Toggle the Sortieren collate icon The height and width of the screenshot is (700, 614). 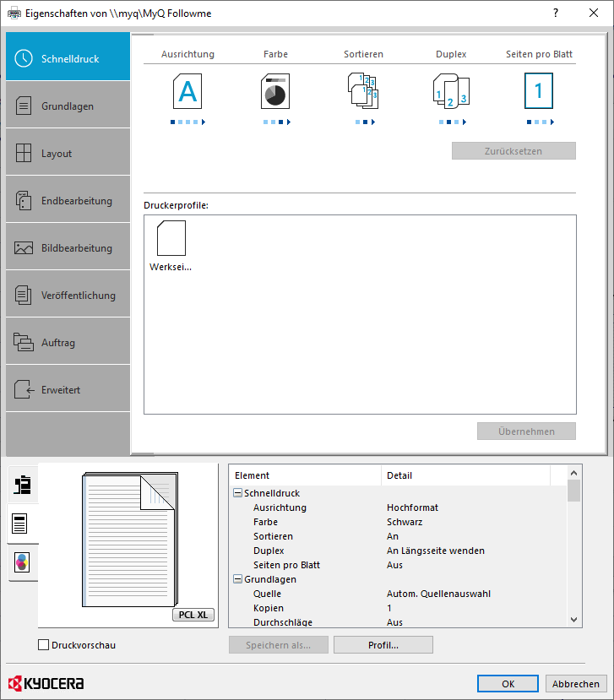[363, 91]
